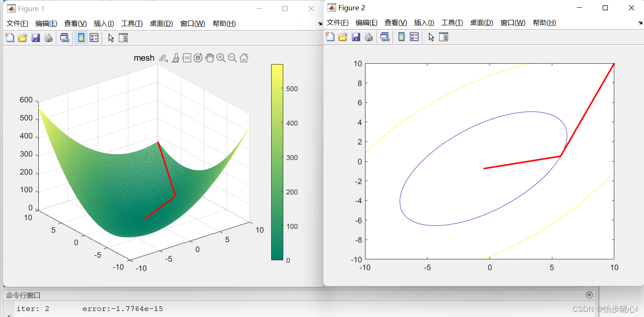
Task: Save Figure 1 using the floppy disk icon
Action: coord(36,38)
